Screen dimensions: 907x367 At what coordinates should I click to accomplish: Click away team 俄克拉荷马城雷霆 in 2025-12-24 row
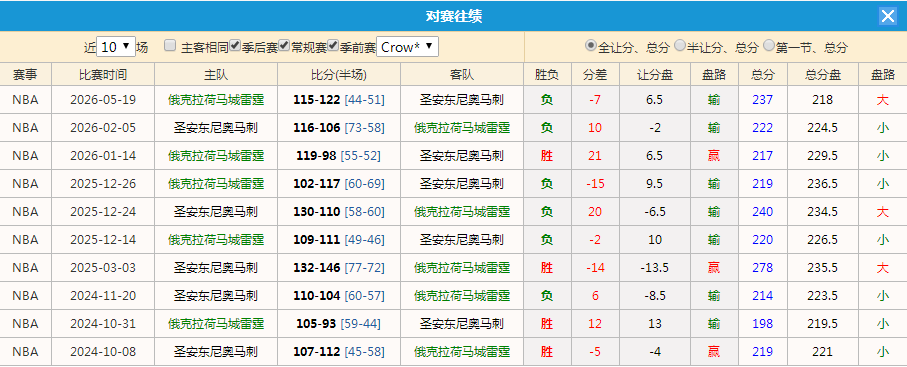click(x=462, y=212)
